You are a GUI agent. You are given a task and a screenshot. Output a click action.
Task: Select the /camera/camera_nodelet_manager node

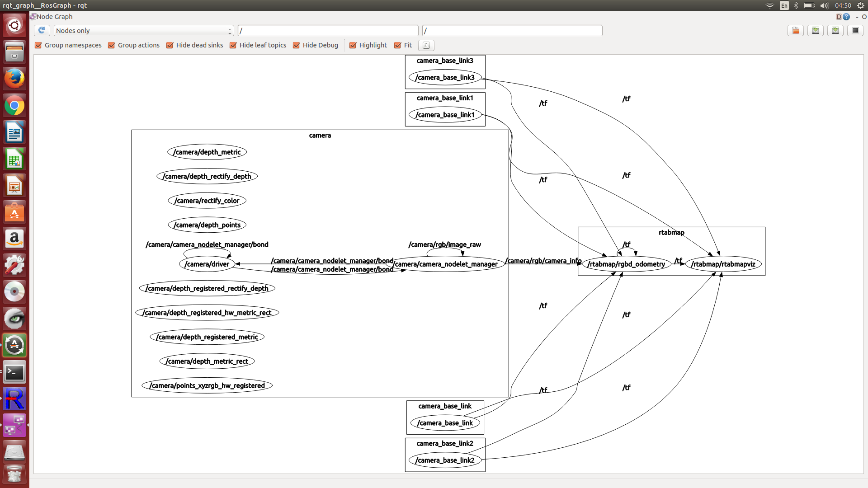coord(446,264)
